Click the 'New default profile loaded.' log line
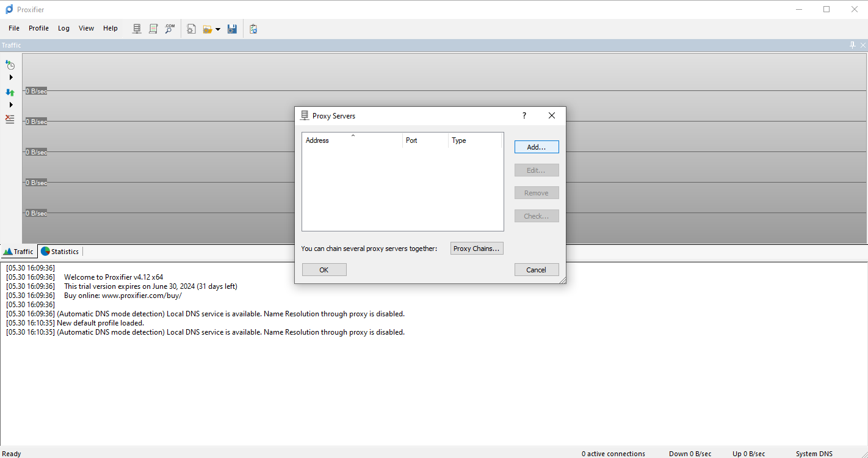 (100, 323)
